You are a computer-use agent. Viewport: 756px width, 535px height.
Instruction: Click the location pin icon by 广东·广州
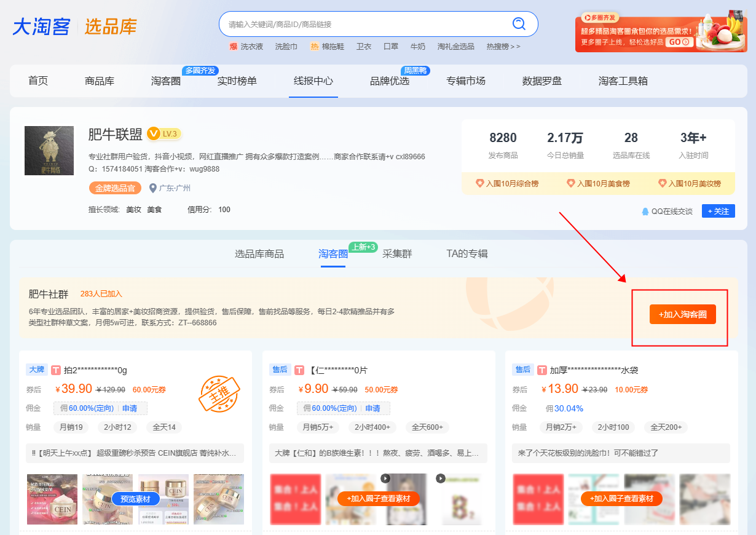(153, 188)
